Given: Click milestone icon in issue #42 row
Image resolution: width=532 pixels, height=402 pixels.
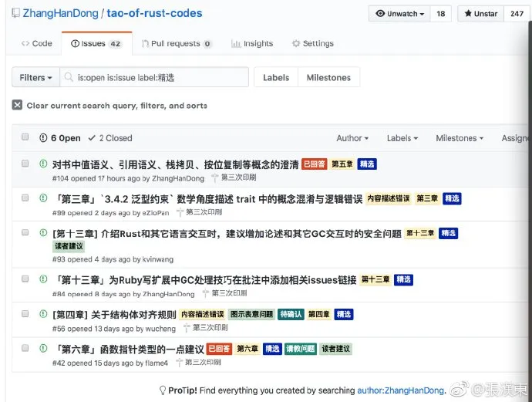Looking at the screenshot, I should [x=179, y=363].
